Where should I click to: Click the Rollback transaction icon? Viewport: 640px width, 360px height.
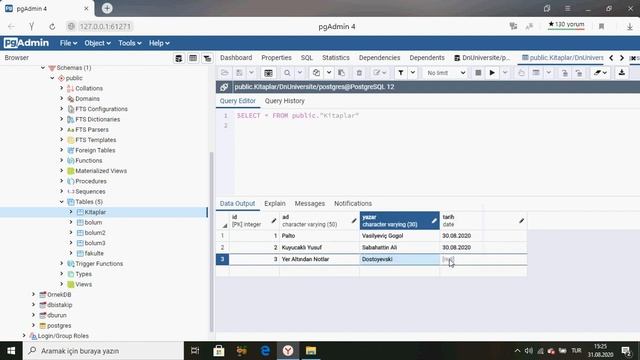[579, 73]
